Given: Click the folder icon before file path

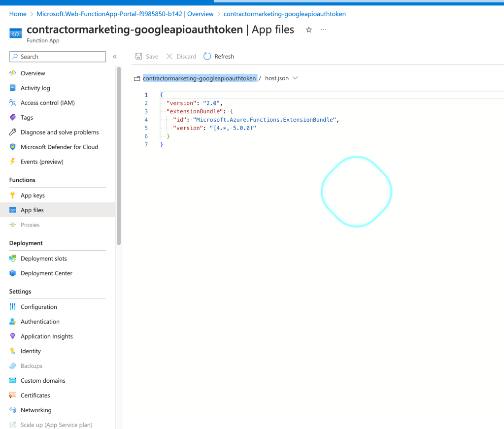Looking at the screenshot, I should (x=137, y=78).
